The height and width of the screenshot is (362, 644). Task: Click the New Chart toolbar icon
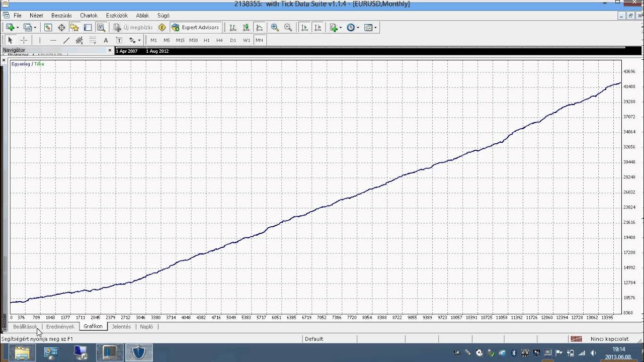pos(10,28)
